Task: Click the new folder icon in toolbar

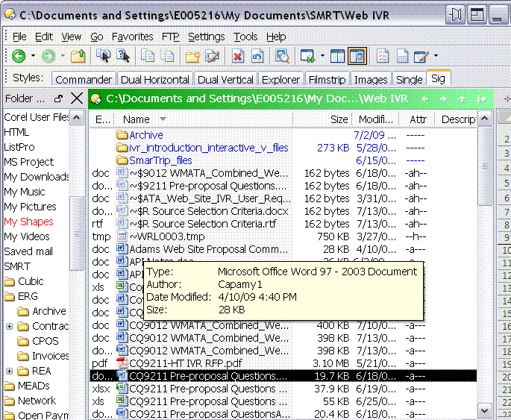Action: pyautogui.click(x=192, y=56)
